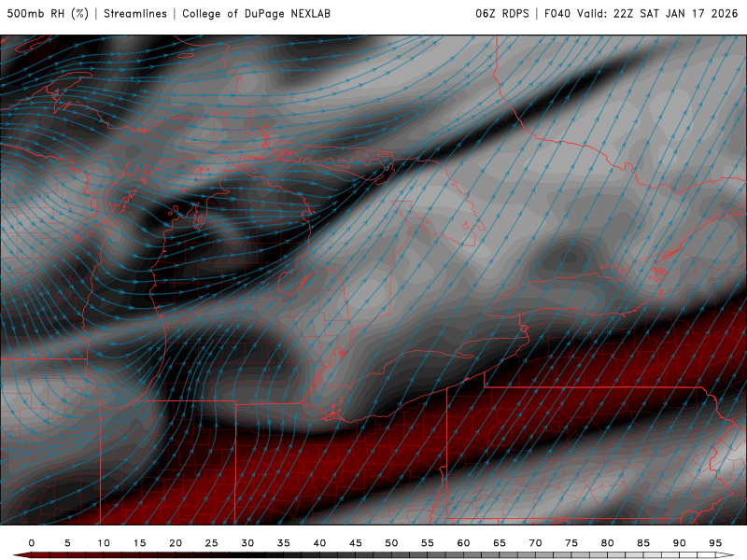Click the "0" label on the color scale
The height and width of the screenshot is (560, 747).
pyautogui.click(x=32, y=543)
